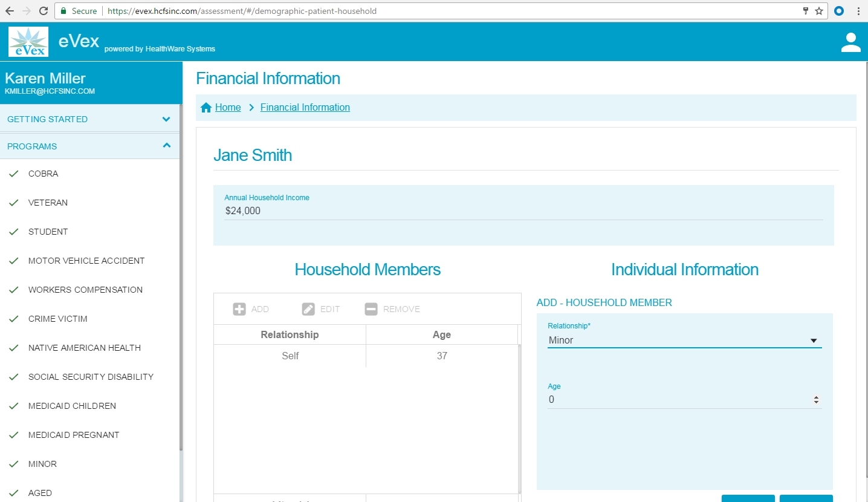The width and height of the screenshot is (868, 502).
Task: Click the Home breadcrumb house icon
Action: 206,108
